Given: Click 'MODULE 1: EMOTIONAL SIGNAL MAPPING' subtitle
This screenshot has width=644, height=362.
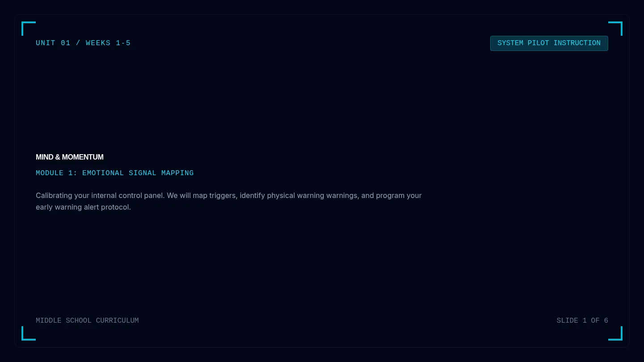Looking at the screenshot, I should coord(115,173).
